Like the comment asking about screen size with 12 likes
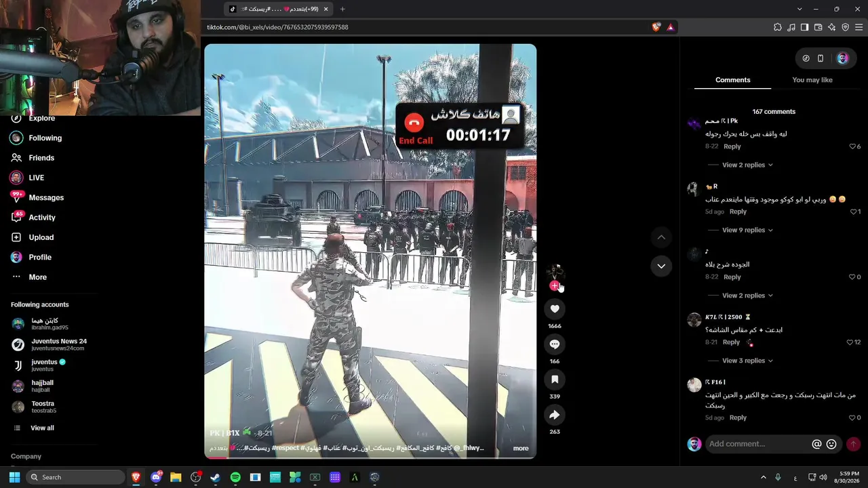This screenshot has width=868, height=488. pyautogui.click(x=850, y=342)
